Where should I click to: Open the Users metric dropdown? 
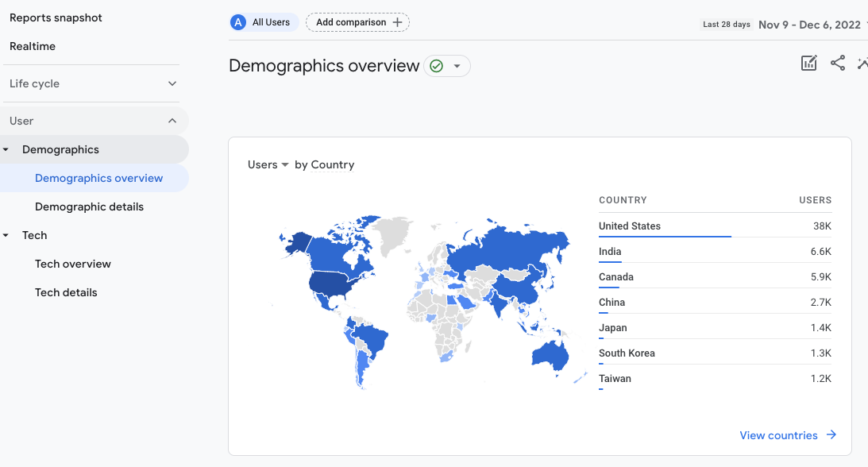[x=268, y=165]
